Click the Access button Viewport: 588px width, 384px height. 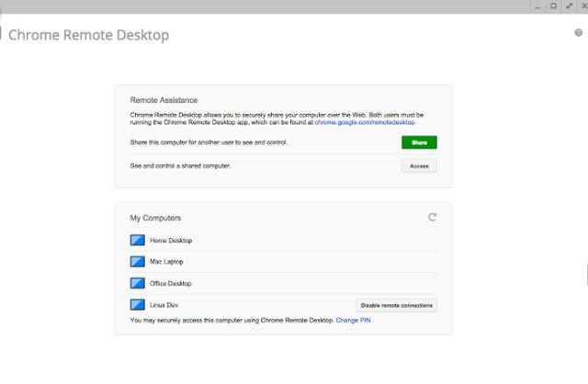[419, 166]
